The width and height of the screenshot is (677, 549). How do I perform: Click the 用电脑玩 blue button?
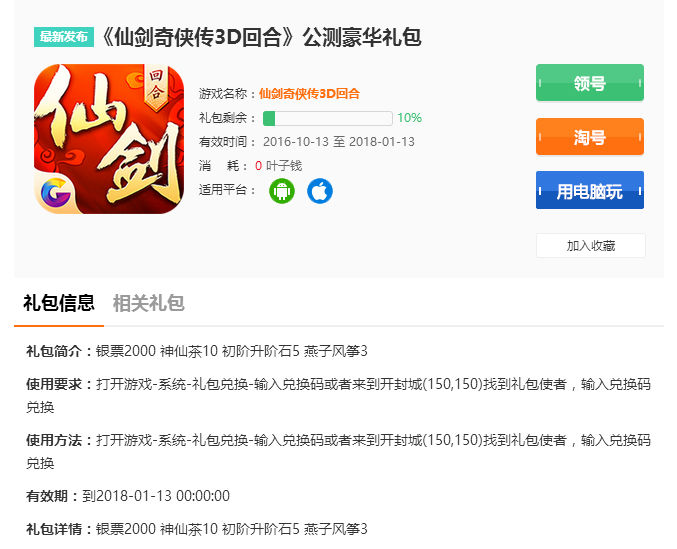[590, 190]
